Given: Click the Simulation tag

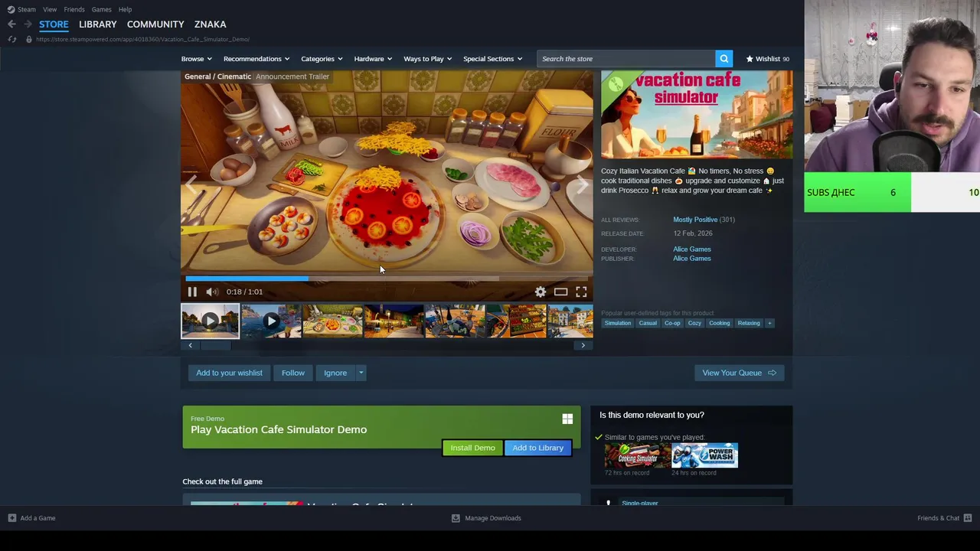Looking at the screenshot, I should [x=618, y=323].
